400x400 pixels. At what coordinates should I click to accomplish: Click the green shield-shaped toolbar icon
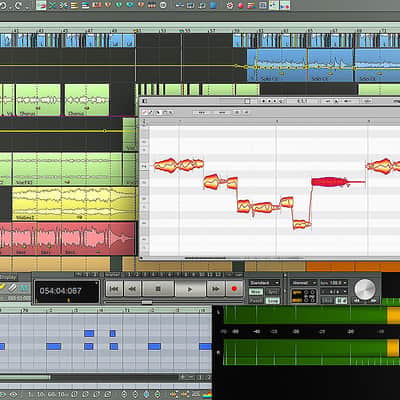tap(119, 5)
